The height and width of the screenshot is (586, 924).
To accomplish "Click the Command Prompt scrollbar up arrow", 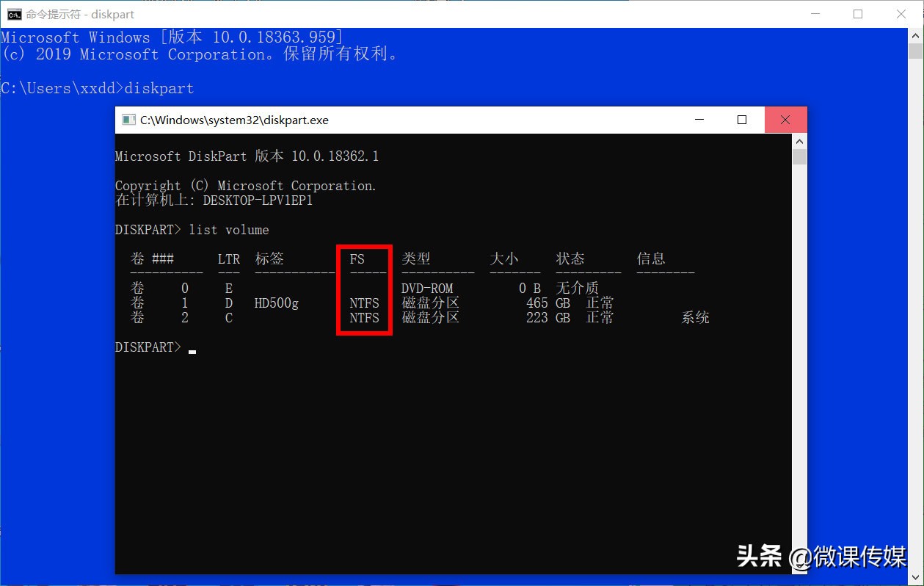I will pos(915,35).
